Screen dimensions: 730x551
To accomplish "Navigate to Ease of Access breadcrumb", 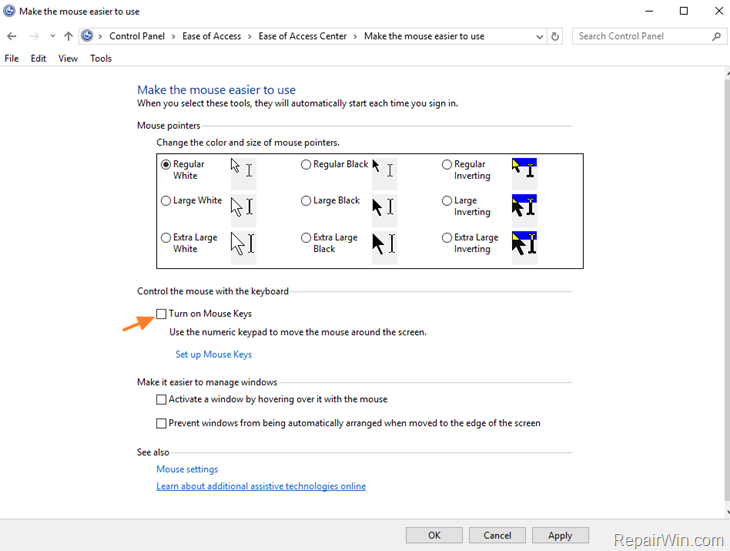I will pyautogui.click(x=211, y=36).
